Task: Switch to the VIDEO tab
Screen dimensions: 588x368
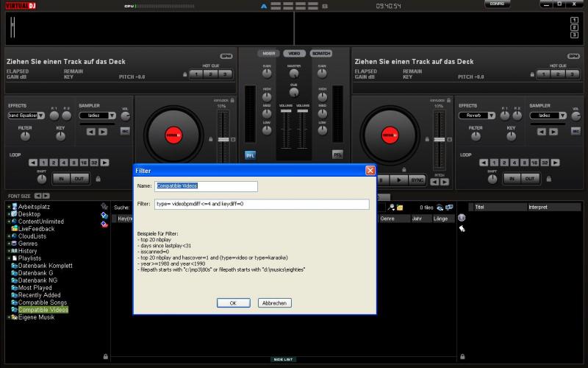Action: [x=295, y=53]
